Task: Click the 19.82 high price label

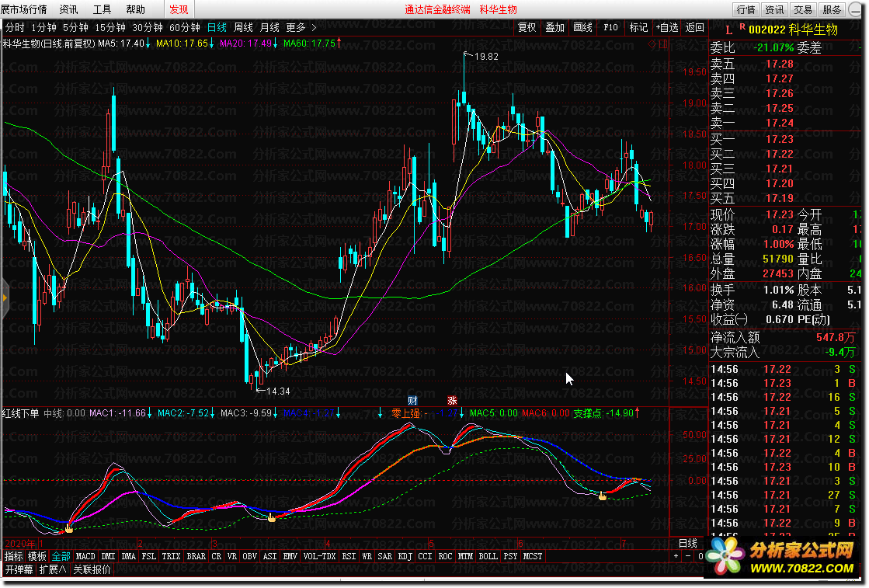Action: (486, 57)
